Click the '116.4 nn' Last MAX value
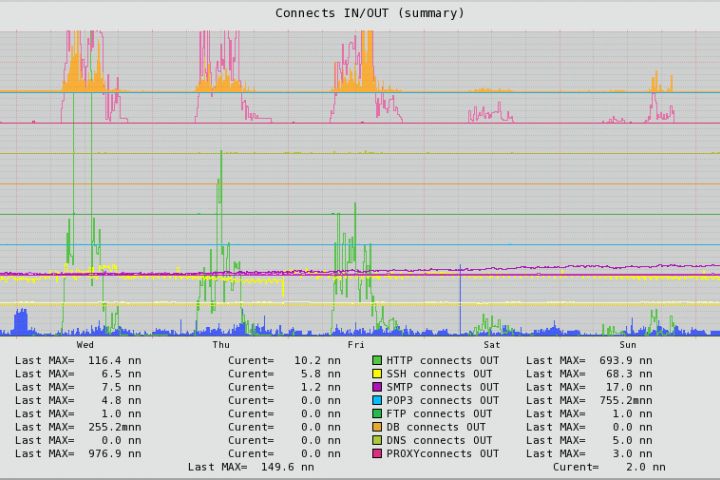720x480 pixels. tap(114, 361)
